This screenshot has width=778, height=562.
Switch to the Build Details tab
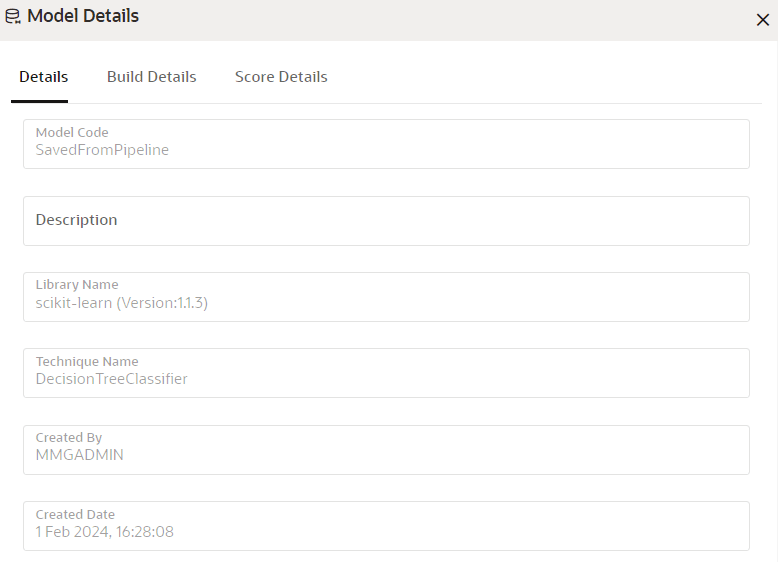click(151, 77)
